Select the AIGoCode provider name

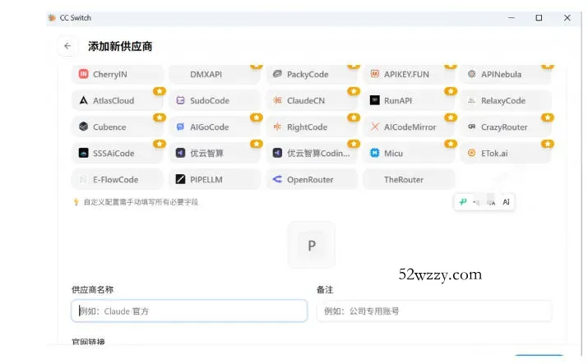coord(209,127)
